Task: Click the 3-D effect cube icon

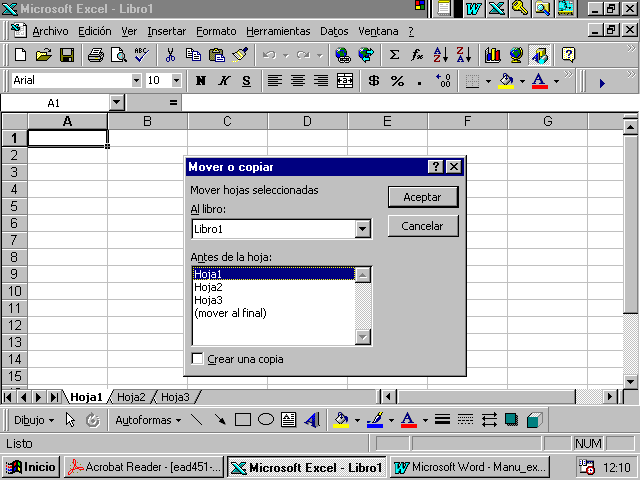Action: click(534, 420)
